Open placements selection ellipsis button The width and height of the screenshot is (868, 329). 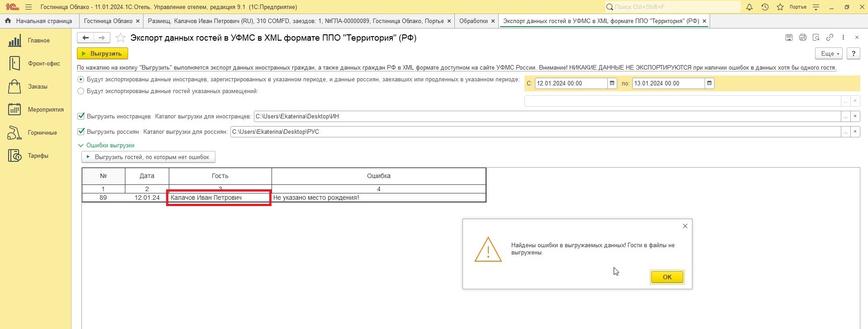coord(845,101)
